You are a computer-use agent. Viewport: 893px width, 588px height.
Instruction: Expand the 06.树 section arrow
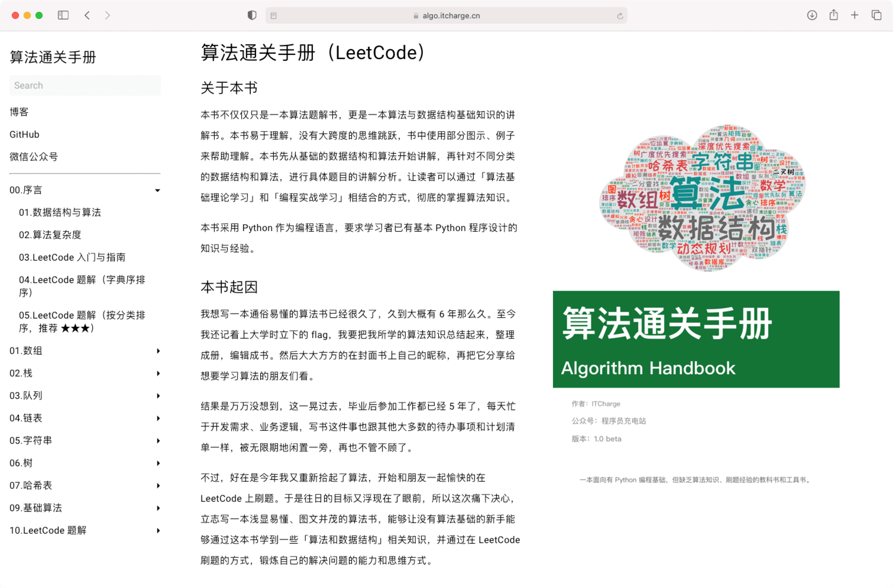point(158,463)
